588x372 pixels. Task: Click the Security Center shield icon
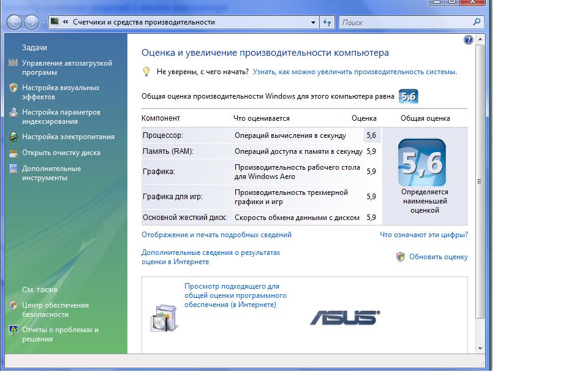click(13, 305)
